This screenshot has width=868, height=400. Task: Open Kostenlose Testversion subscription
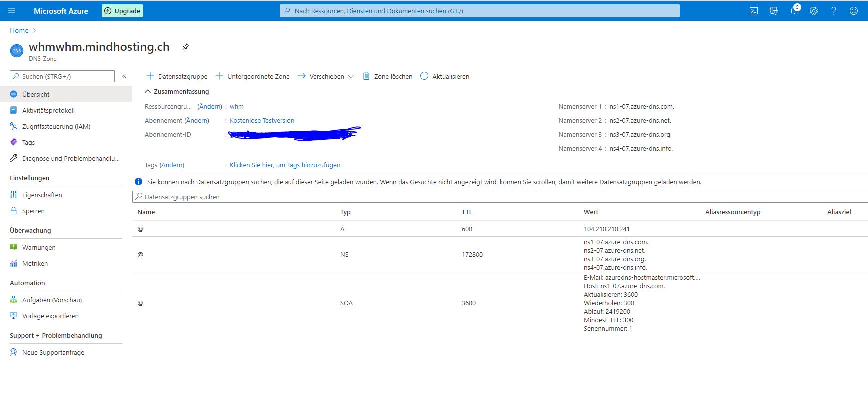[262, 121]
